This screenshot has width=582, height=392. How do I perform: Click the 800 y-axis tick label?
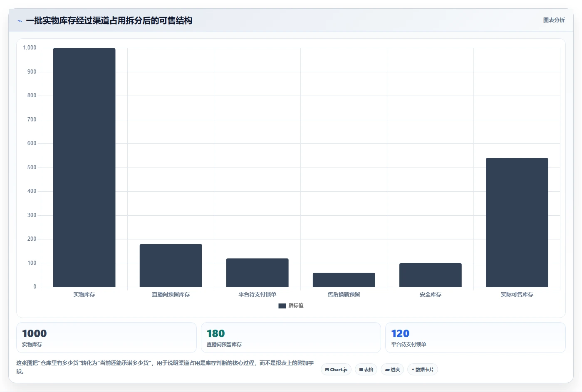pyautogui.click(x=32, y=96)
